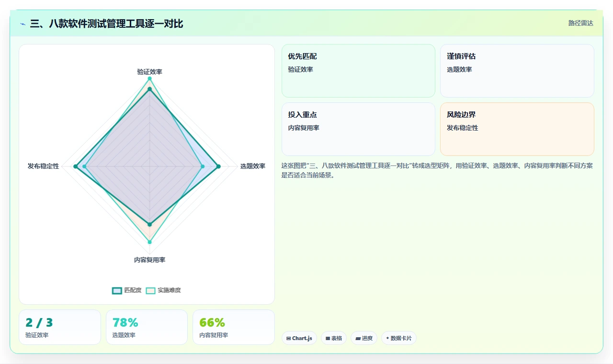
Task: Toggle the 实施难度 legend swatch
Action: click(x=151, y=290)
